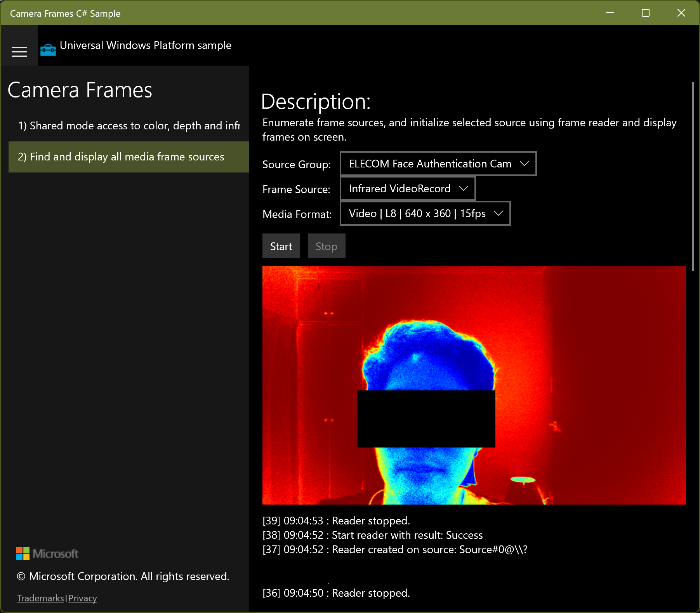Open the Frame Source dropdown
700x613 pixels.
[x=408, y=188]
